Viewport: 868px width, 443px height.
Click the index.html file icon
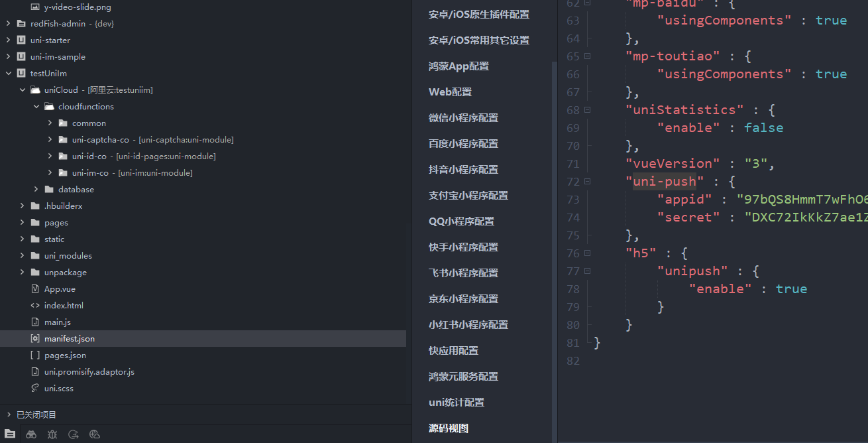(x=36, y=305)
